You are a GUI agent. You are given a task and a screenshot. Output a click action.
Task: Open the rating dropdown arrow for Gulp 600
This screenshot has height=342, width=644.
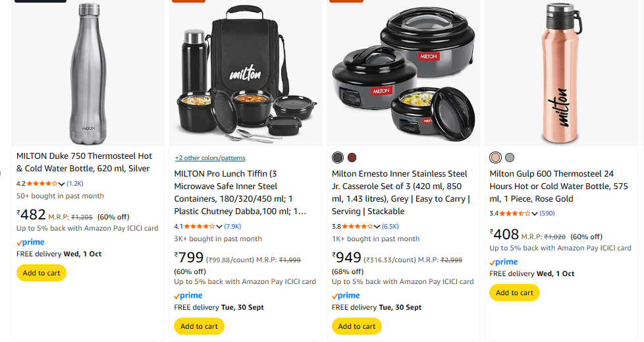(x=535, y=214)
